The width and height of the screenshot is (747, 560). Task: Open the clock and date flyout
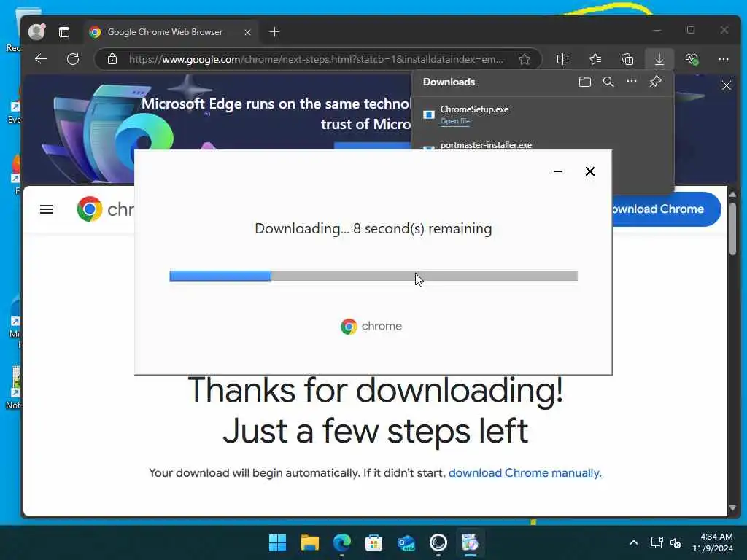[713, 542]
